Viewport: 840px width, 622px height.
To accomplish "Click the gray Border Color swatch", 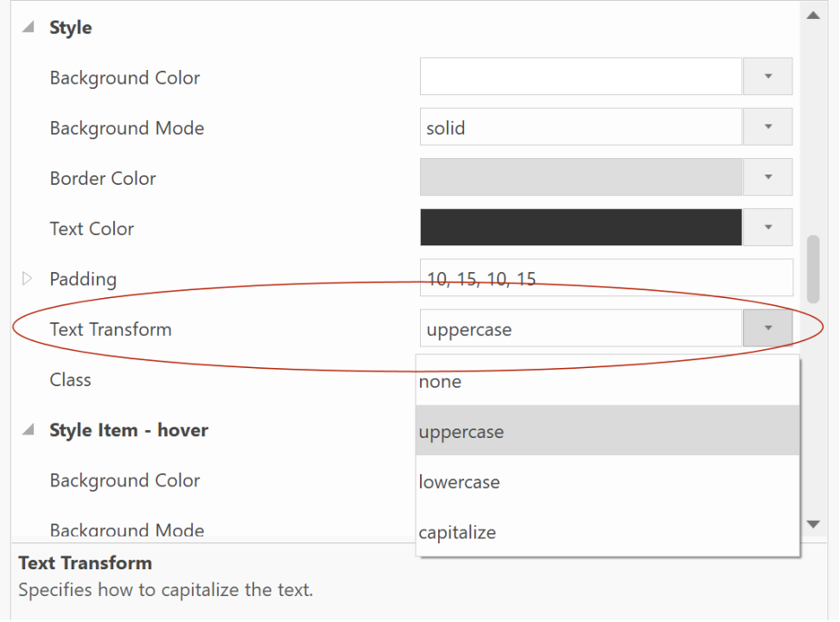I will pos(581,177).
